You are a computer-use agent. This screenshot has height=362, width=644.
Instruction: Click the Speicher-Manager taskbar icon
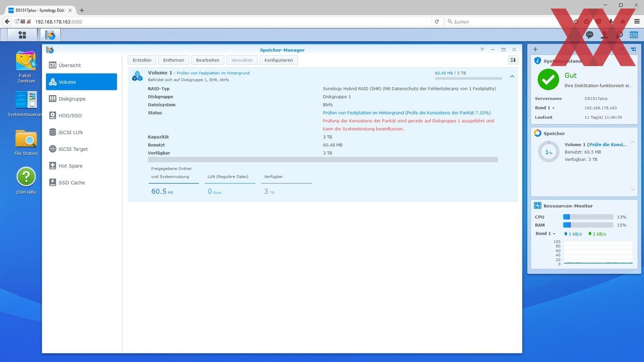pyautogui.click(x=50, y=35)
